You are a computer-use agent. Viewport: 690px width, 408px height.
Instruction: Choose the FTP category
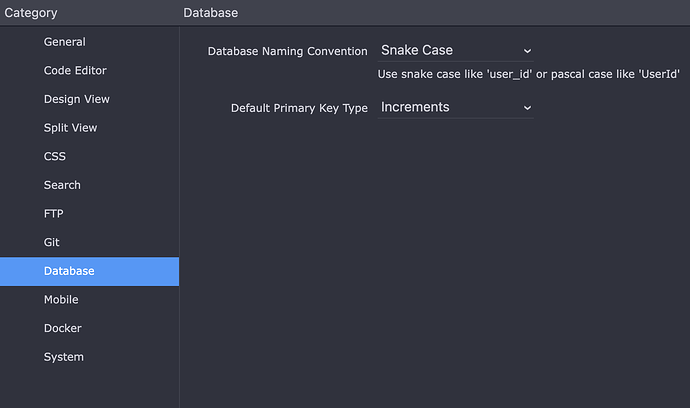click(x=89, y=213)
